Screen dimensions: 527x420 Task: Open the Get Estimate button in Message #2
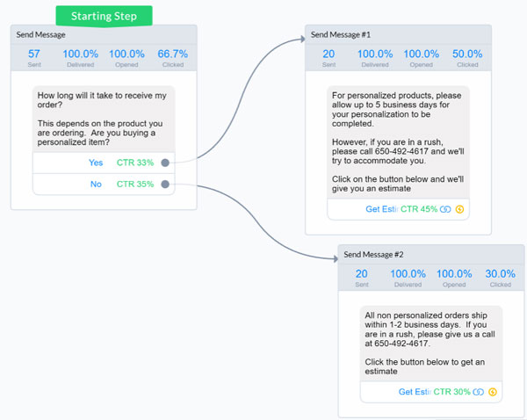tap(415, 392)
